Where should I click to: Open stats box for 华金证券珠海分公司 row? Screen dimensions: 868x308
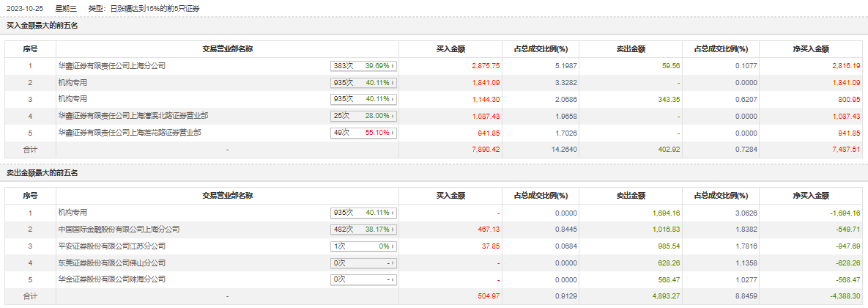tap(363, 279)
